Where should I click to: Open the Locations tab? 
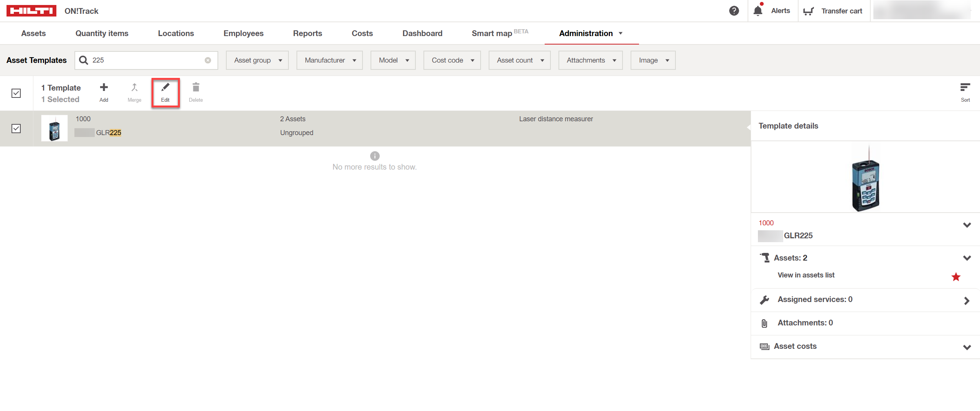pyautogui.click(x=176, y=33)
